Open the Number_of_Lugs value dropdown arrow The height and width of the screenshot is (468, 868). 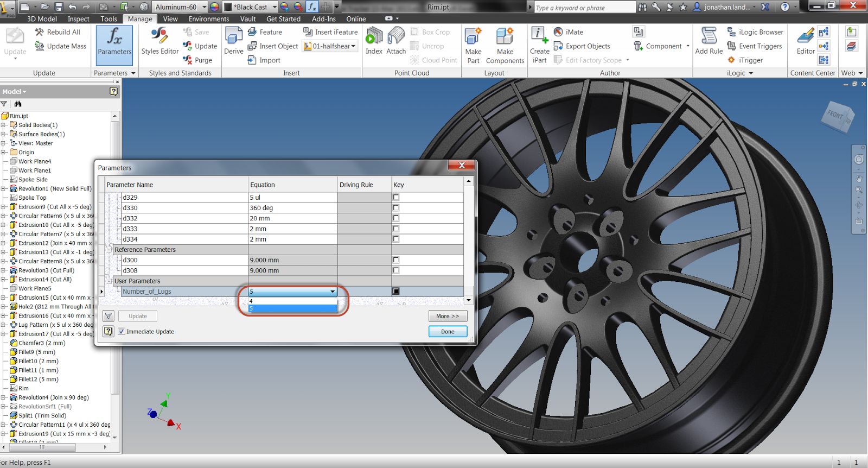tap(333, 292)
